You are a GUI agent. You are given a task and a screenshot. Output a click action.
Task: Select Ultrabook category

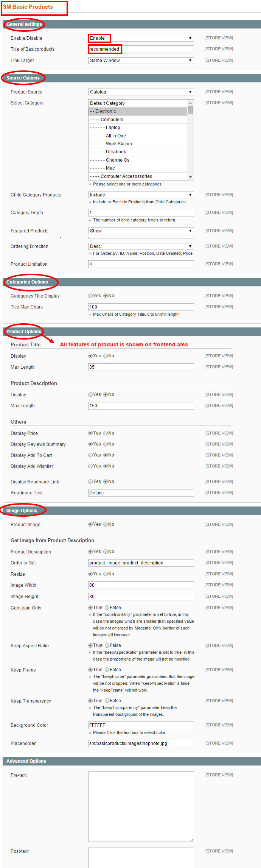pos(138,152)
